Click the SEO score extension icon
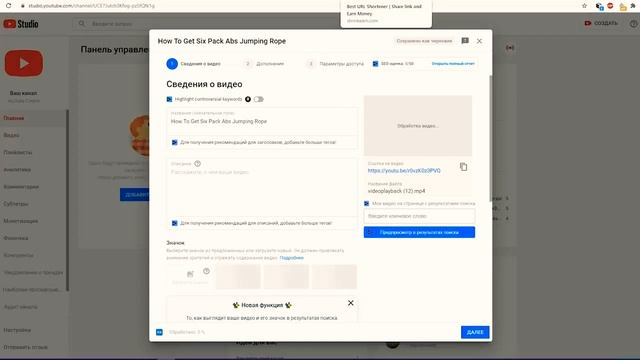640x360 pixels. (x=375, y=64)
